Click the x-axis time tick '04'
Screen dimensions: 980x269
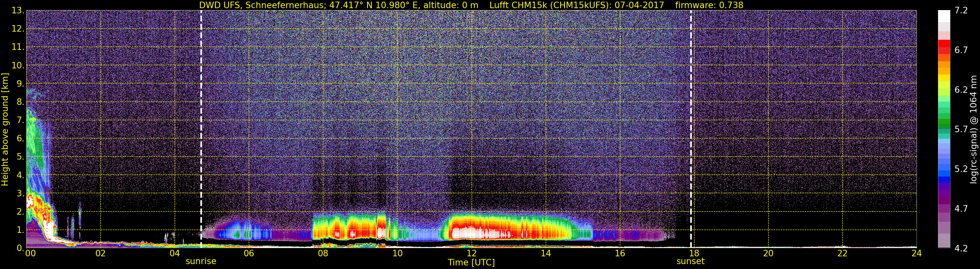[175, 254]
